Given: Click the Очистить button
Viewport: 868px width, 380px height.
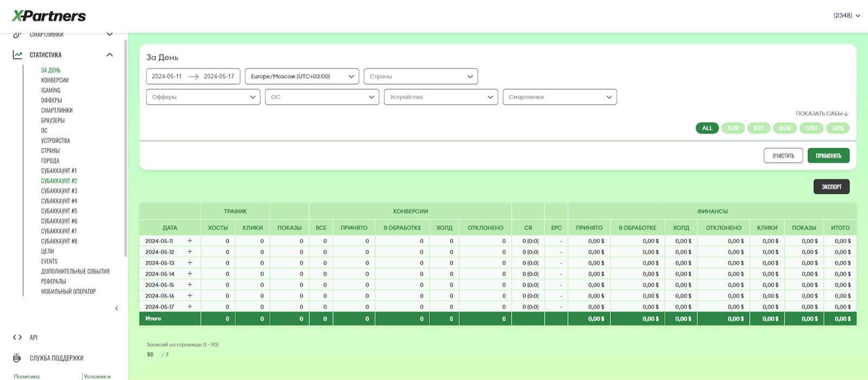Looking at the screenshot, I should coord(783,156).
